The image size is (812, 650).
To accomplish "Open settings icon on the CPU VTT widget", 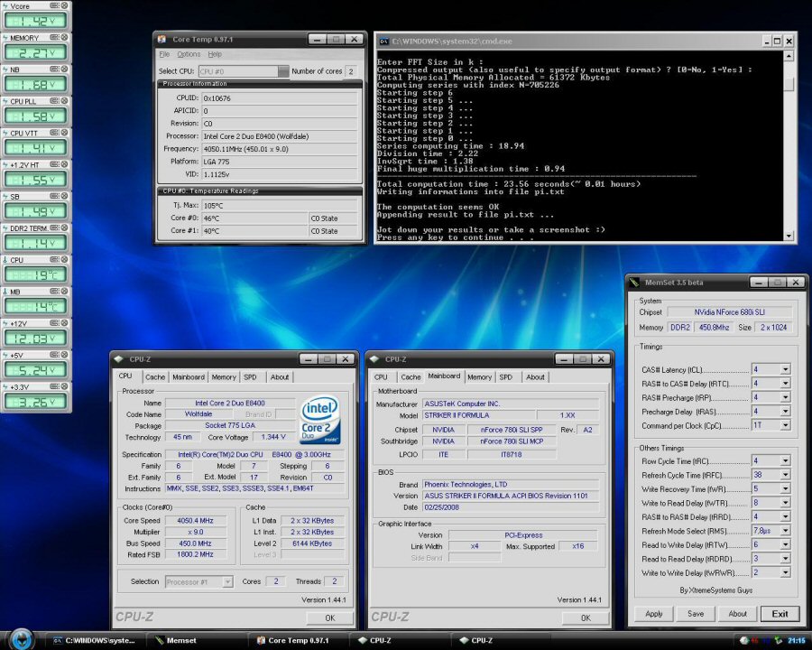I will point(54,133).
